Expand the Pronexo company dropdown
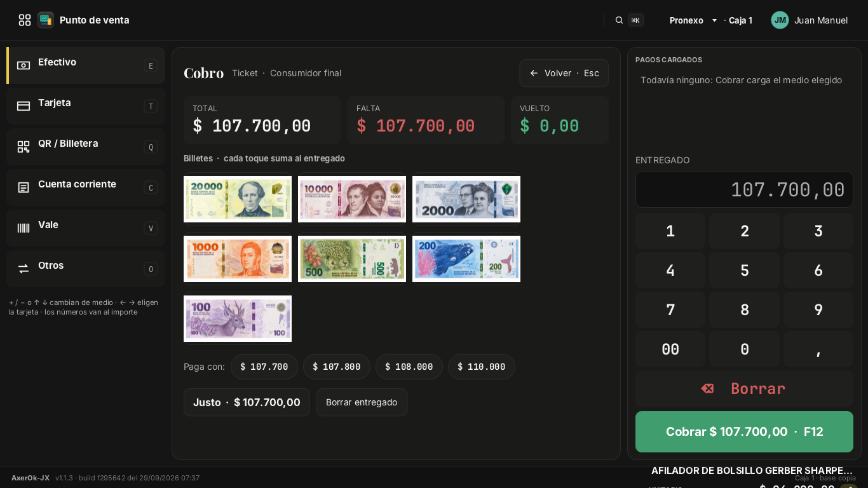This screenshot has width=868, height=488. point(693,20)
